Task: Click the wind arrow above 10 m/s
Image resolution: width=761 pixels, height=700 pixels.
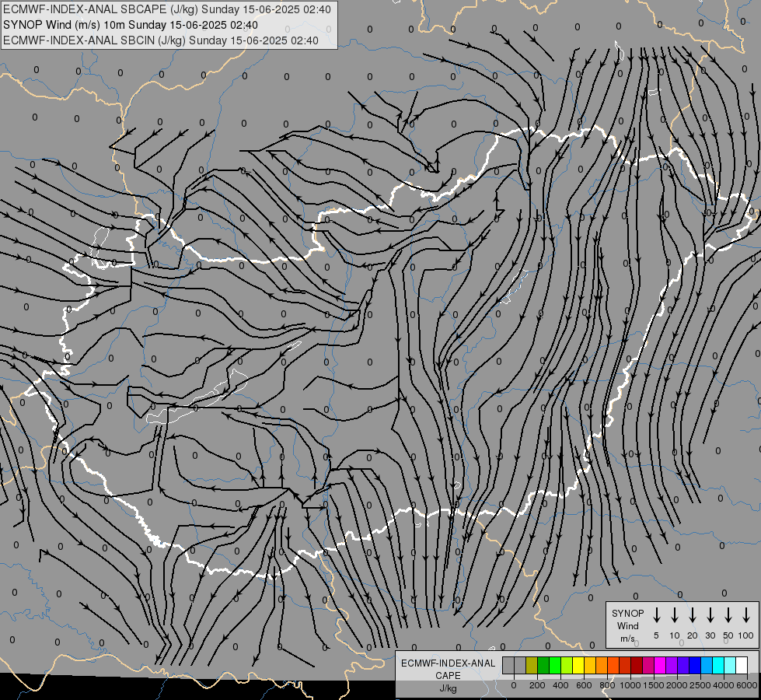Action: [x=675, y=614]
